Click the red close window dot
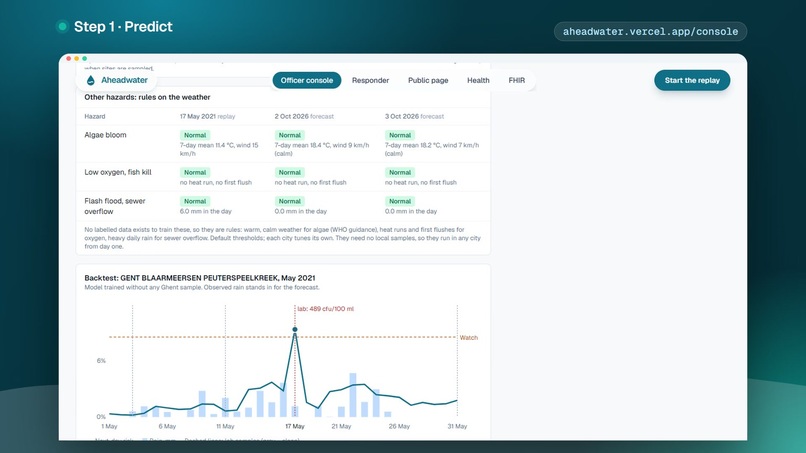 69,59
